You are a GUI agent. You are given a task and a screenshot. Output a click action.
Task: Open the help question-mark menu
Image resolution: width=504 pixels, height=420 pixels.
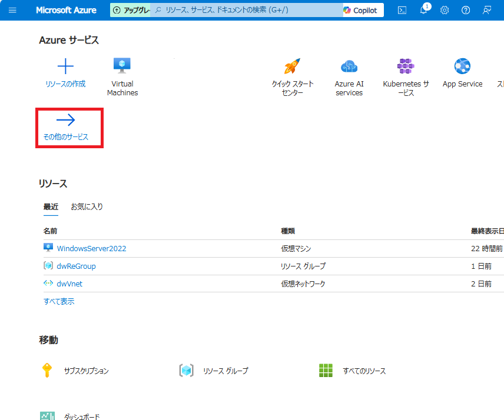point(465,10)
